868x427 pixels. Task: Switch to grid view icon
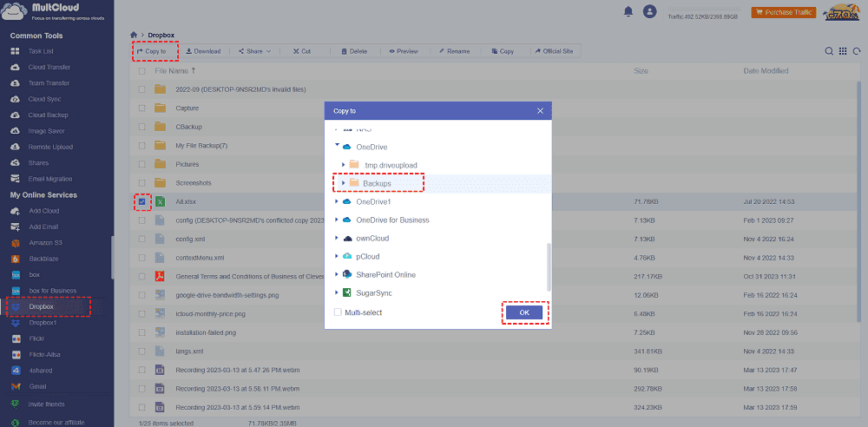[x=843, y=51]
